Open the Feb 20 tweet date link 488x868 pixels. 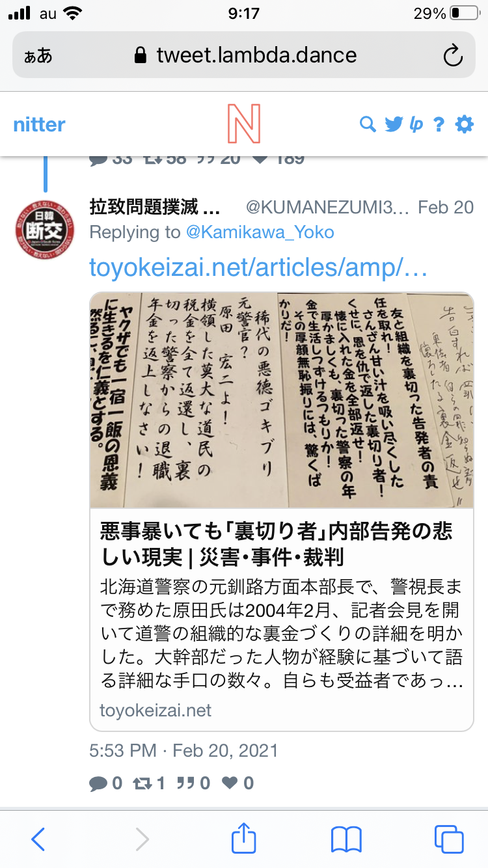pyautogui.click(x=446, y=208)
